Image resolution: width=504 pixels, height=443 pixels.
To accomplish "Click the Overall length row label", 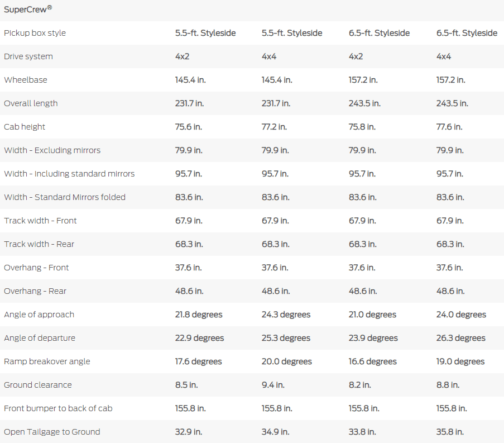I will click(x=31, y=103).
